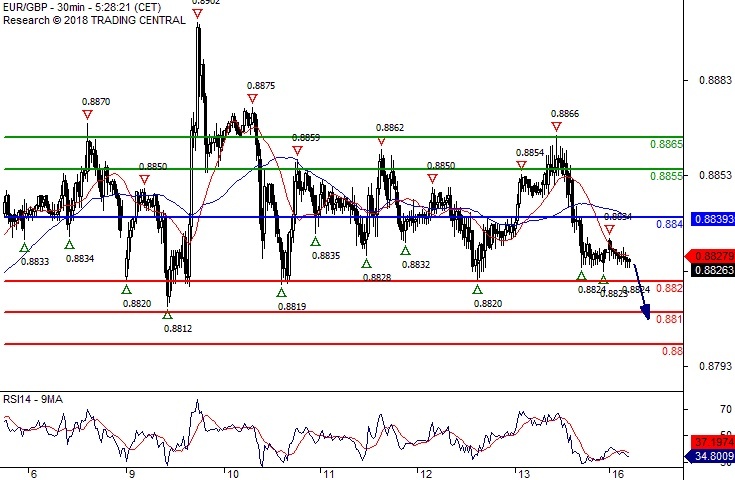The image size is (735, 480).
Task: Select the 0.8812 pivot low label
Action: [x=178, y=329]
